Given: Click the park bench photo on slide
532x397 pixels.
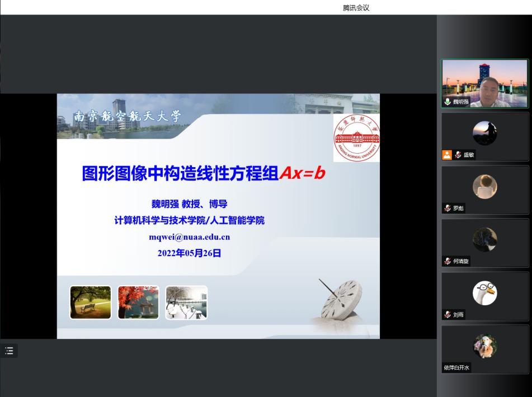Looking at the screenshot, I should tap(91, 303).
